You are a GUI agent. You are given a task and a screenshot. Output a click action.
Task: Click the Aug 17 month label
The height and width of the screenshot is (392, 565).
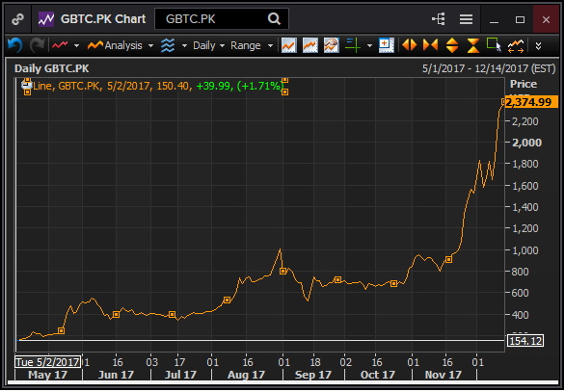click(x=246, y=375)
